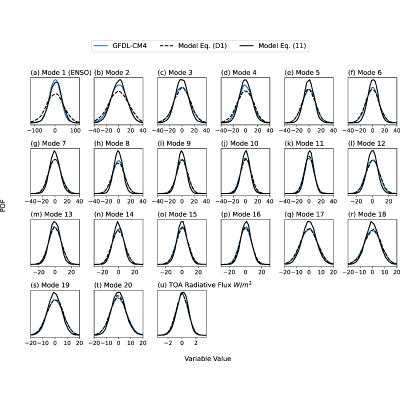Click the blue GFDL-CM4 legend line sample
The height and width of the screenshot is (400, 400).
click(x=101, y=46)
